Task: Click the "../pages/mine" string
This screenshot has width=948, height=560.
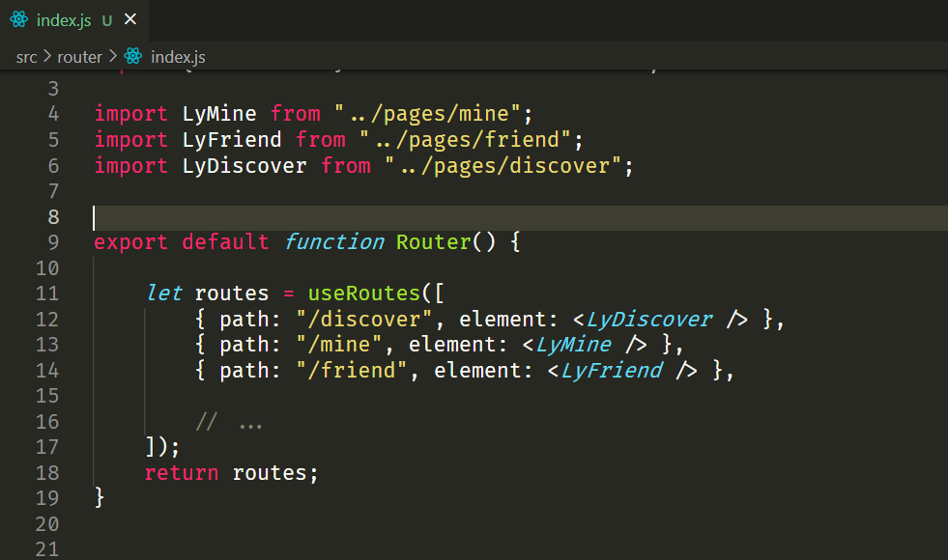Action: tap(427, 114)
